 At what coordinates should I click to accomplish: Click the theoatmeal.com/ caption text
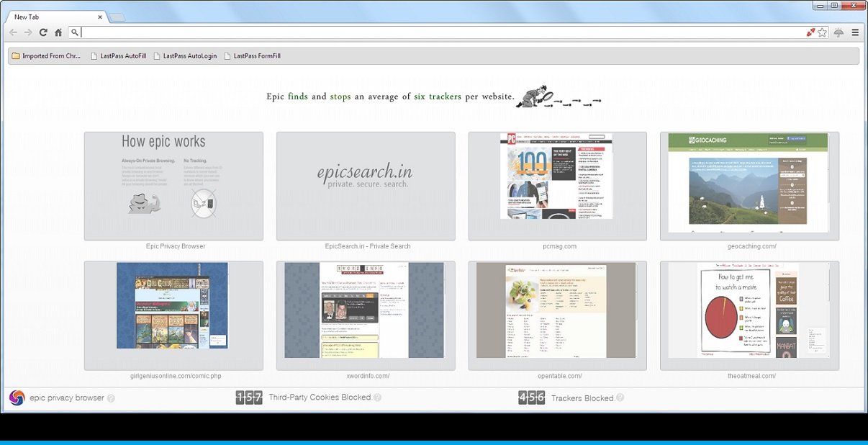click(x=751, y=376)
